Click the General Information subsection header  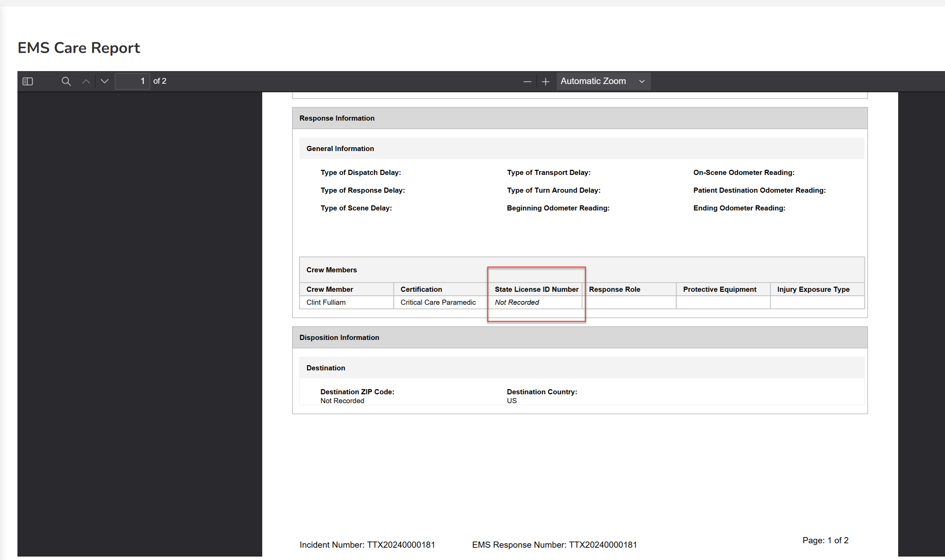click(340, 149)
